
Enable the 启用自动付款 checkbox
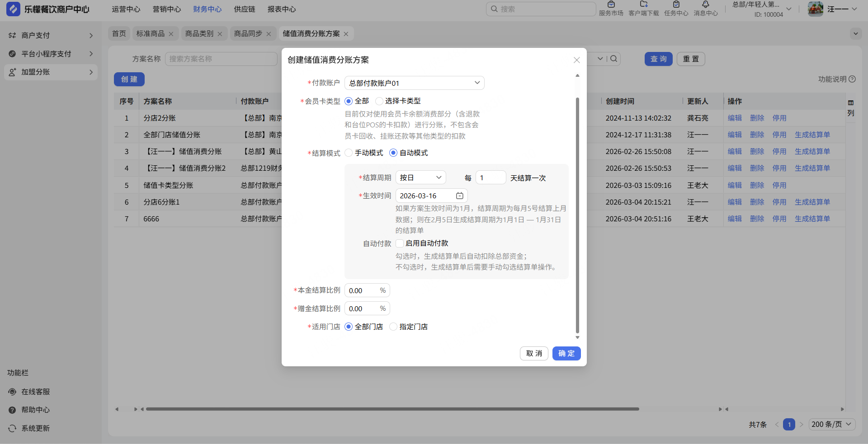click(x=400, y=243)
